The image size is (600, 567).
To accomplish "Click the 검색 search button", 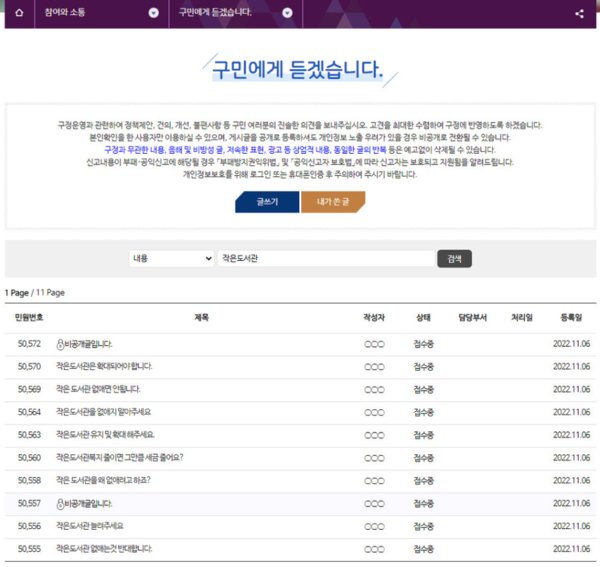I will [454, 259].
